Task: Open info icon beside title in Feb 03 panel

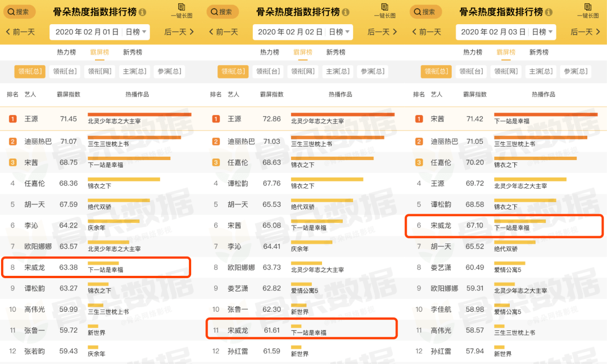Action: pos(549,12)
